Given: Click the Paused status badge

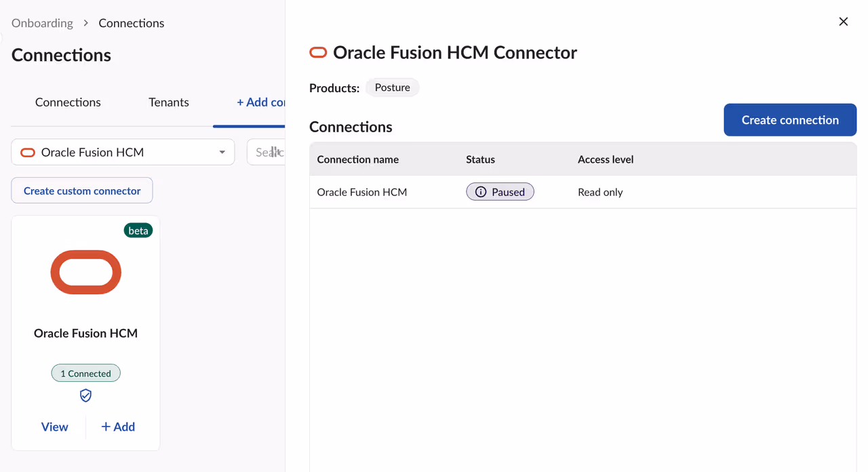Looking at the screenshot, I should (500, 192).
